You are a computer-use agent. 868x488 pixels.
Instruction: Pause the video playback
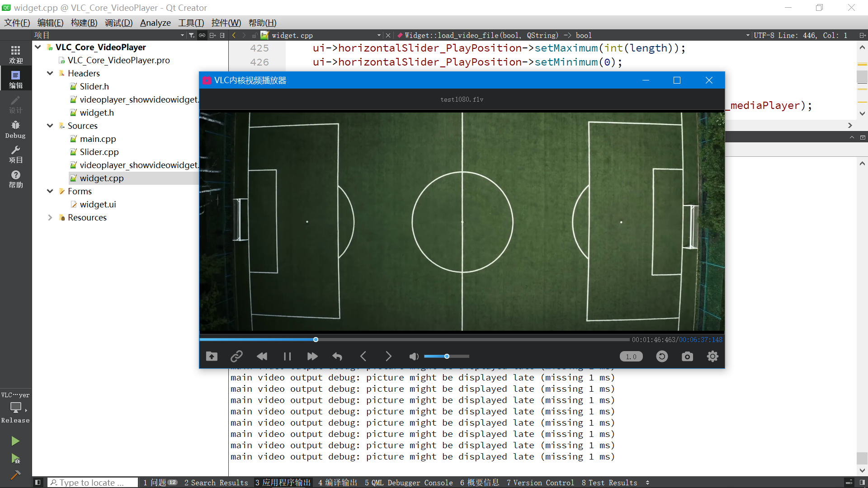point(287,357)
